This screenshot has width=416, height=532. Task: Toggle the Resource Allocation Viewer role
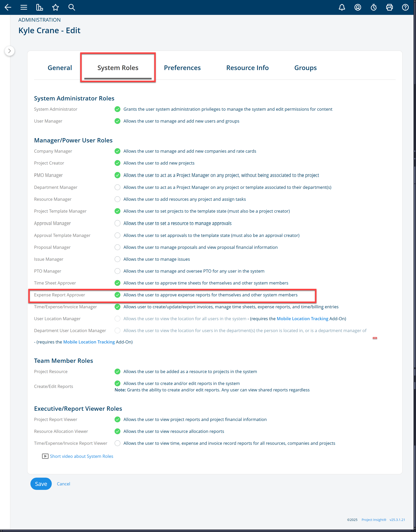[x=117, y=431]
